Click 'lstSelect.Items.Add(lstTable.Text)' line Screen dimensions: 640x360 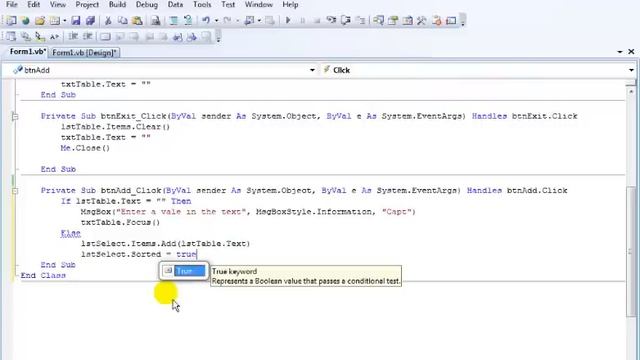(165, 244)
